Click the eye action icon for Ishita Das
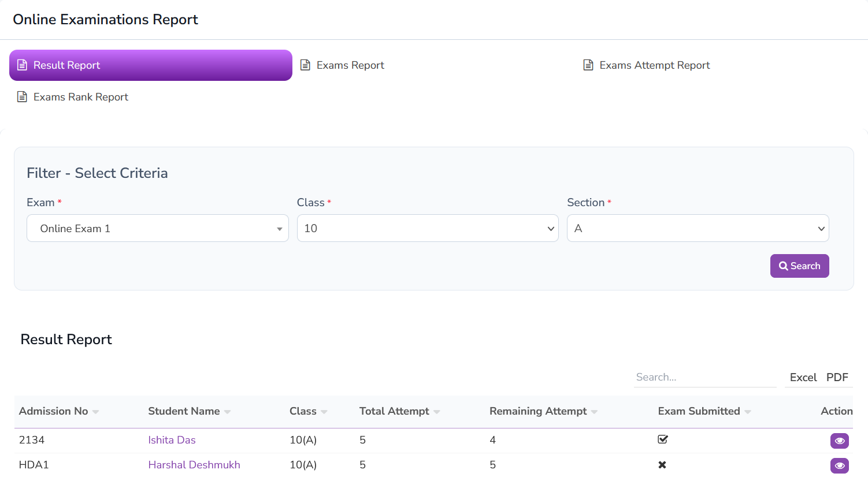868x477 pixels. (839, 440)
